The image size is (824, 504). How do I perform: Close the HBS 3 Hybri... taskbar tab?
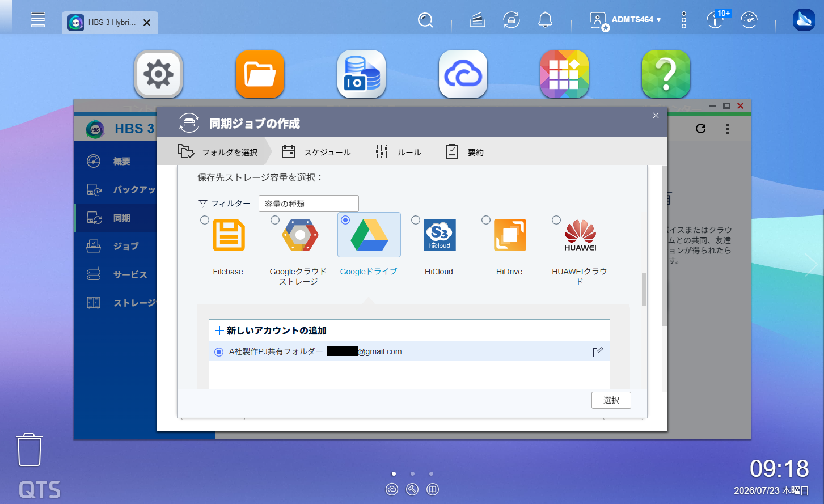coord(147,23)
